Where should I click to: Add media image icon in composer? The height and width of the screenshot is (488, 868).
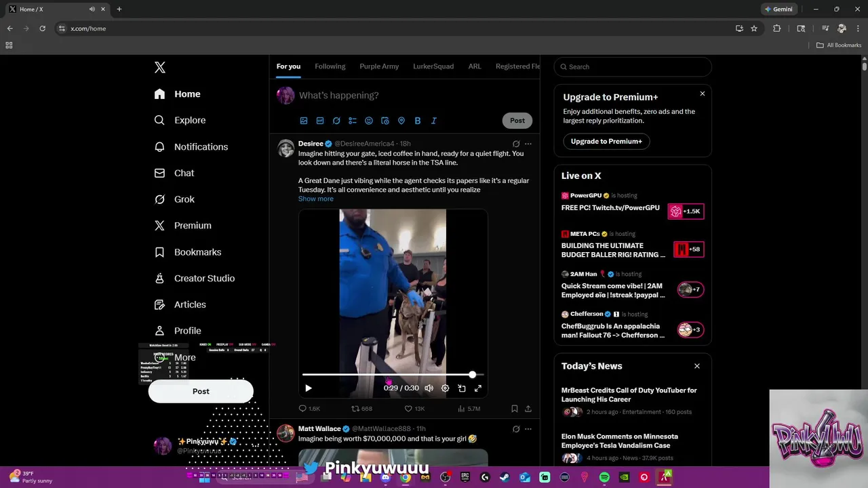(304, 121)
